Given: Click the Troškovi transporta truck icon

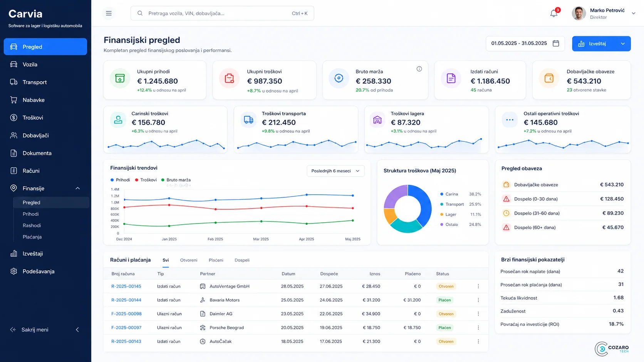Looking at the screenshot, I should pos(248,120).
